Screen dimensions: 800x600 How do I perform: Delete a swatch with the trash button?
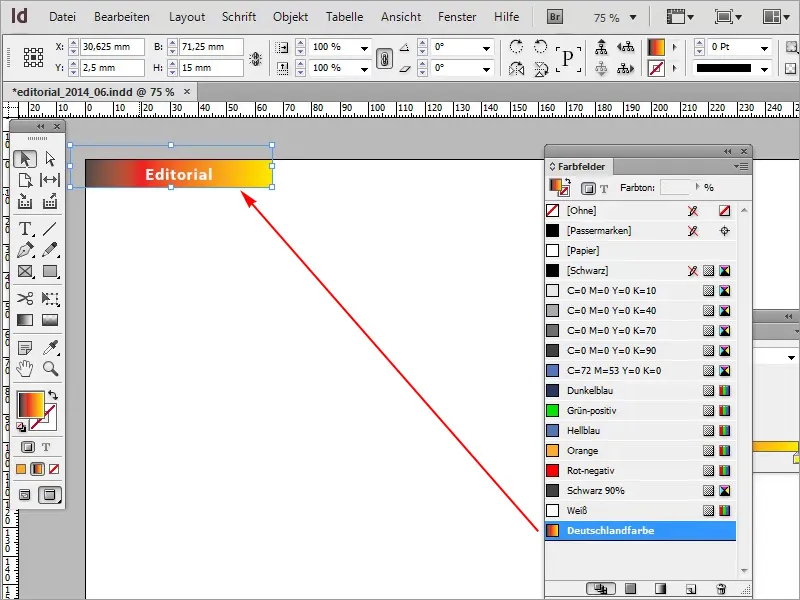(x=722, y=589)
